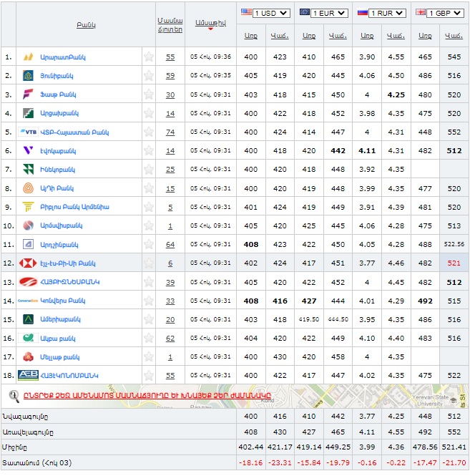Open branch count 74 link for VTB
Screen dimensions: 470x476
pos(170,132)
